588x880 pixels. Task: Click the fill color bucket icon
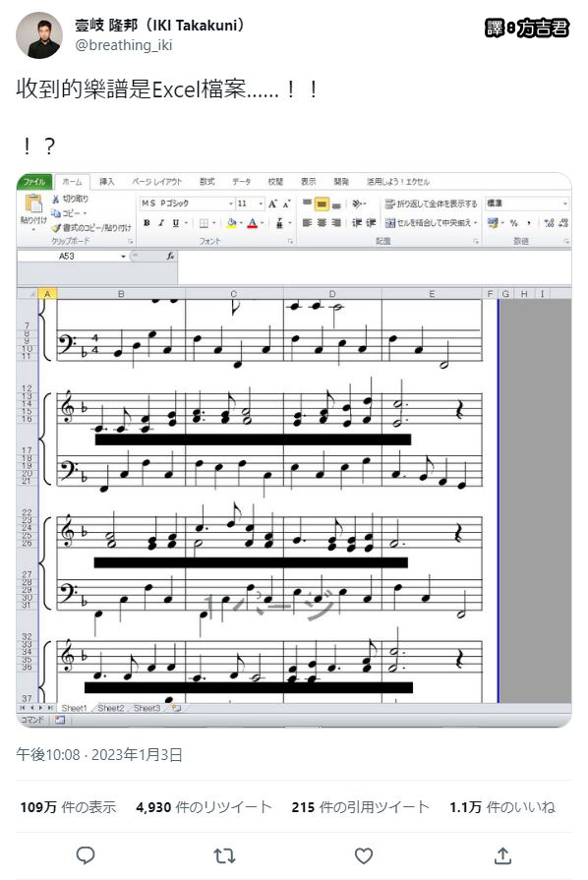click(231, 223)
